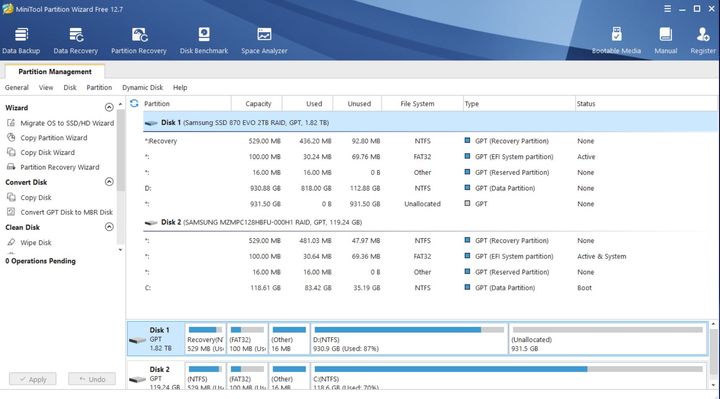Select the *:Recovery partition row
Image resolution: width=720 pixels, height=399 pixels.
point(430,141)
